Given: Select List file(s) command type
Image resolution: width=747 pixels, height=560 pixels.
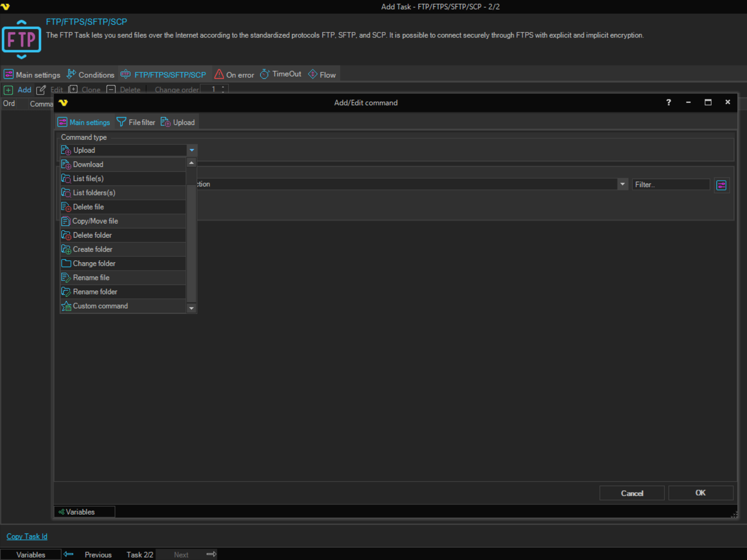Looking at the screenshot, I should pos(123,179).
